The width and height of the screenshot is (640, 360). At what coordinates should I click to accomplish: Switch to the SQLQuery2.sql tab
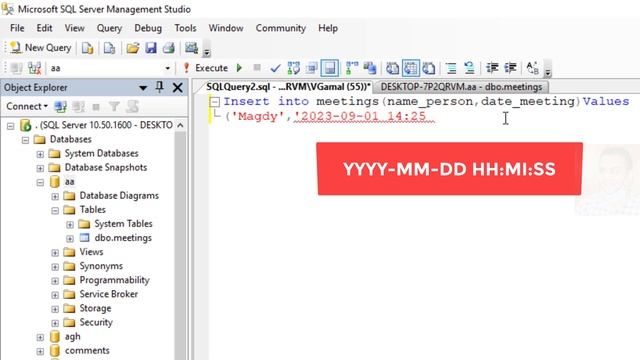pyautogui.click(x=287, y=87)
